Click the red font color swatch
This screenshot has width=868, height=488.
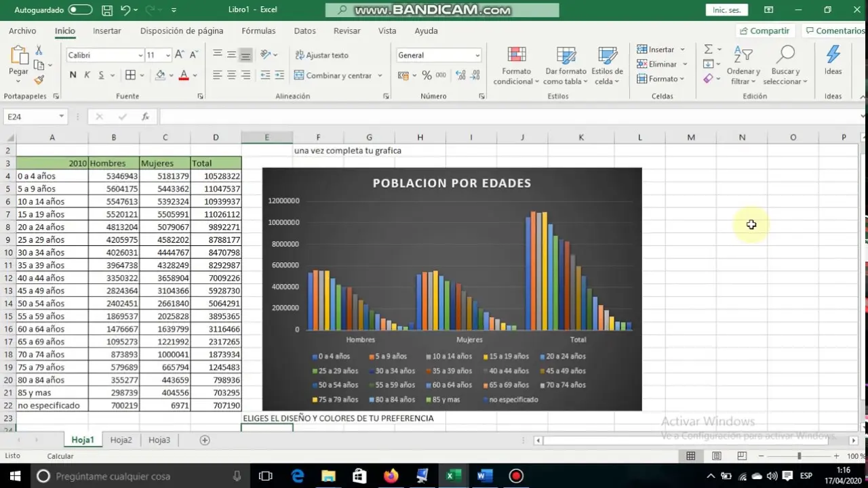point(183,75)
